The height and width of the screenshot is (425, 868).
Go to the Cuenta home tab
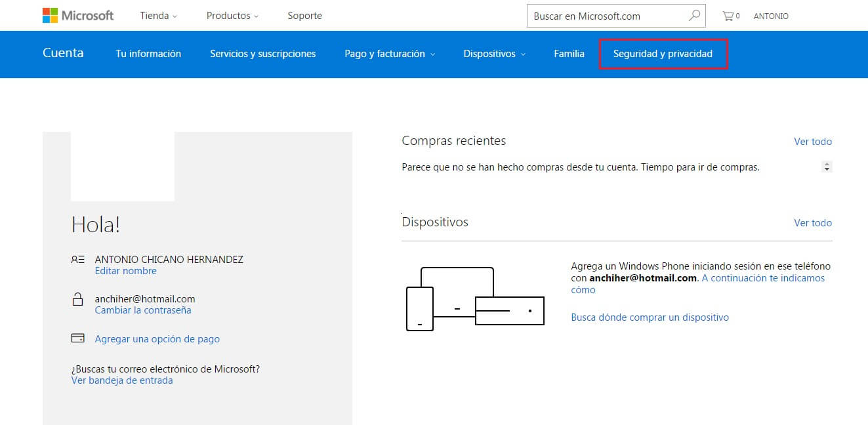tap(63, 53)
